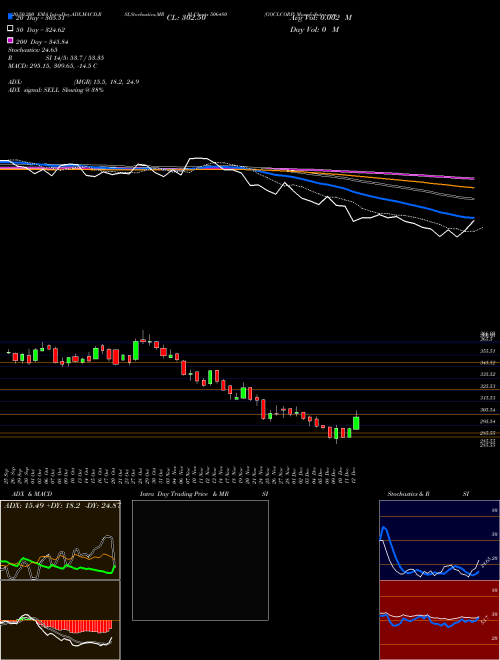500x660 pixels.
Task: Click the last green candlestick on the chart
Action: (356, 423)
